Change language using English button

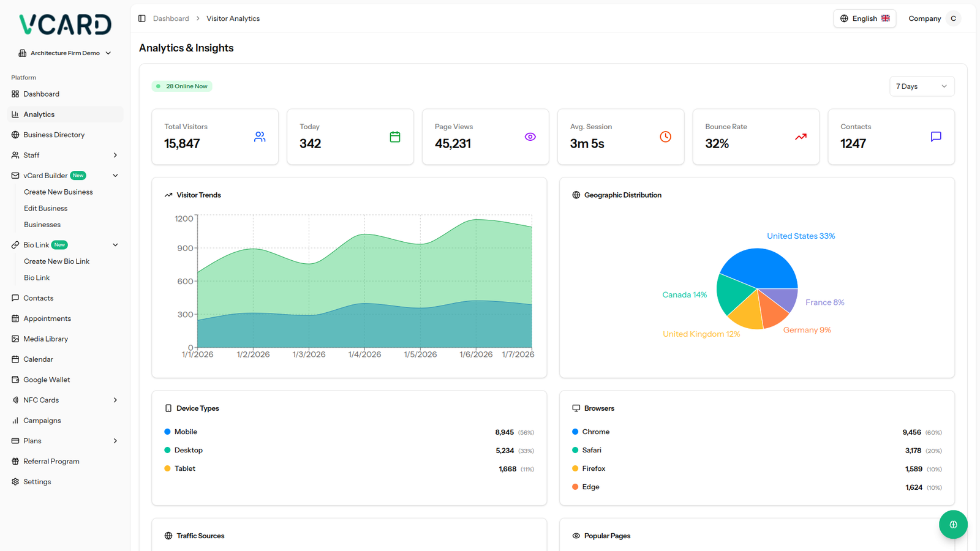pyautogui.click(x=864, y=18)
